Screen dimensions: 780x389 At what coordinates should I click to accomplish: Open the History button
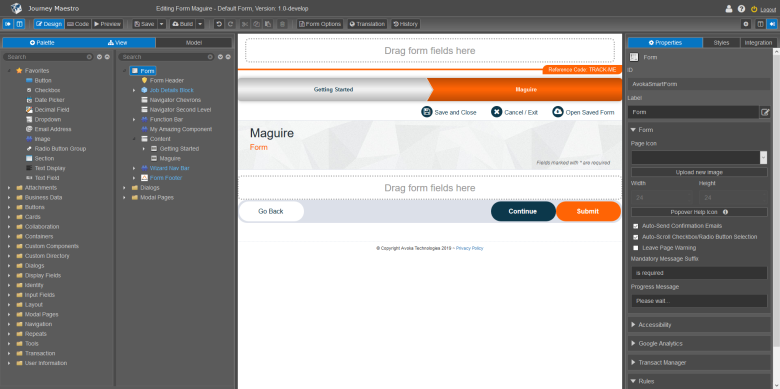pyautogui.click(x=405, y=24)
